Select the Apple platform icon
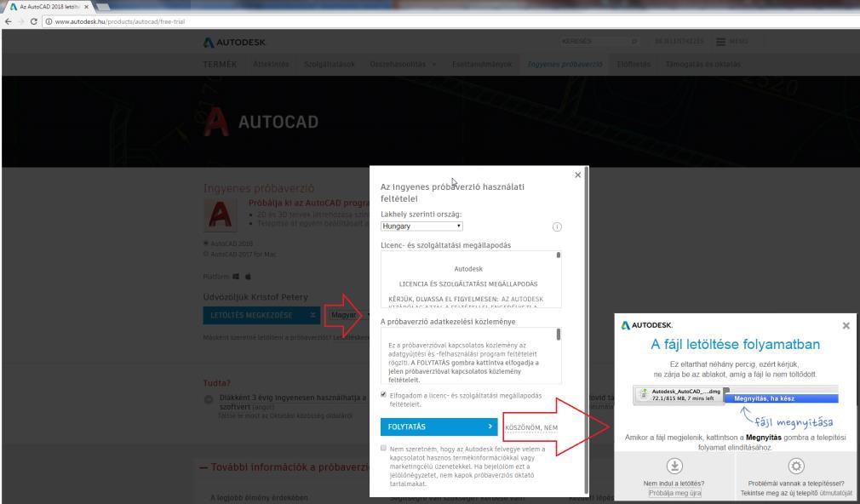 click(x=248, y=277)
